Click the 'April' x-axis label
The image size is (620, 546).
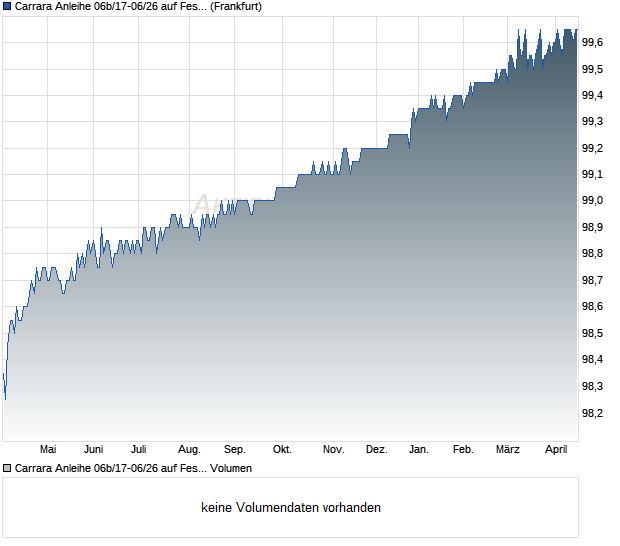coord(556,450)
